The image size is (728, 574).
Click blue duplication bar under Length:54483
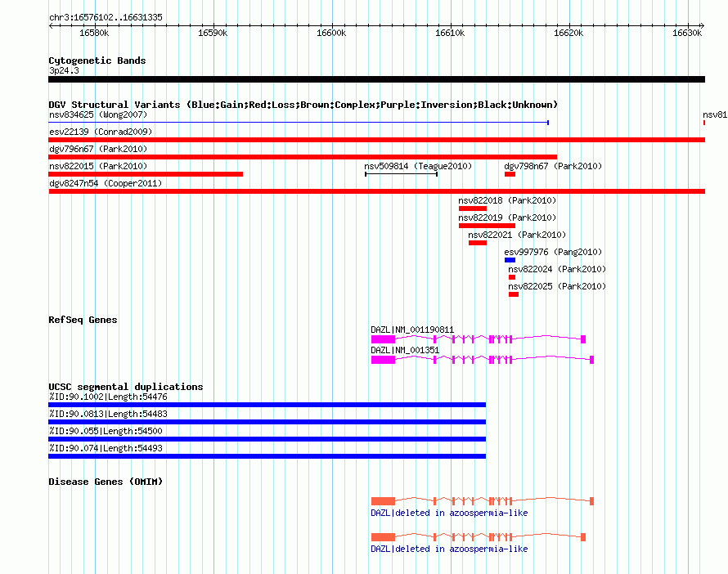(267, 422)
